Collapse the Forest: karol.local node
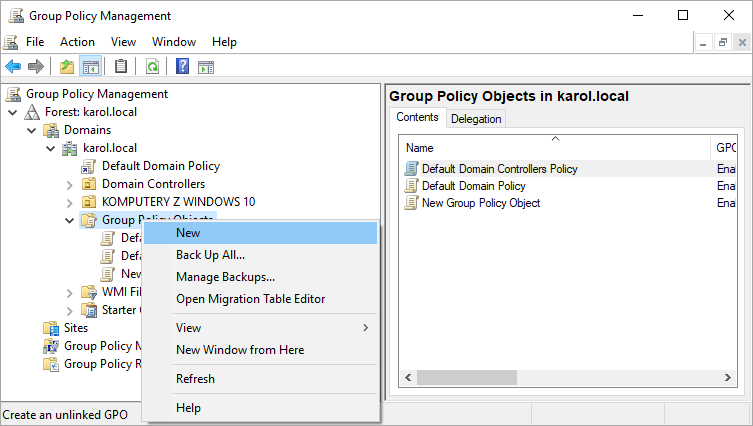Viewport: 753px width, 426px height. pos(12,112)
